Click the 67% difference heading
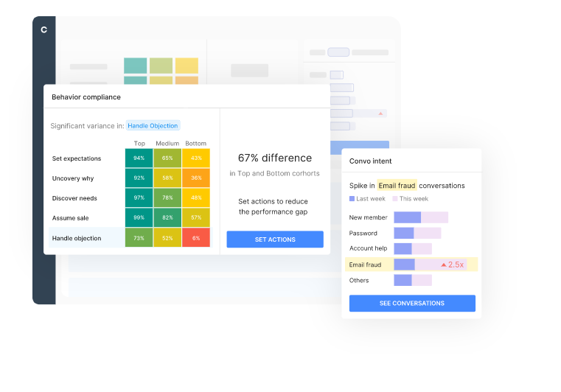561x392 pixels. click(275, 158)
